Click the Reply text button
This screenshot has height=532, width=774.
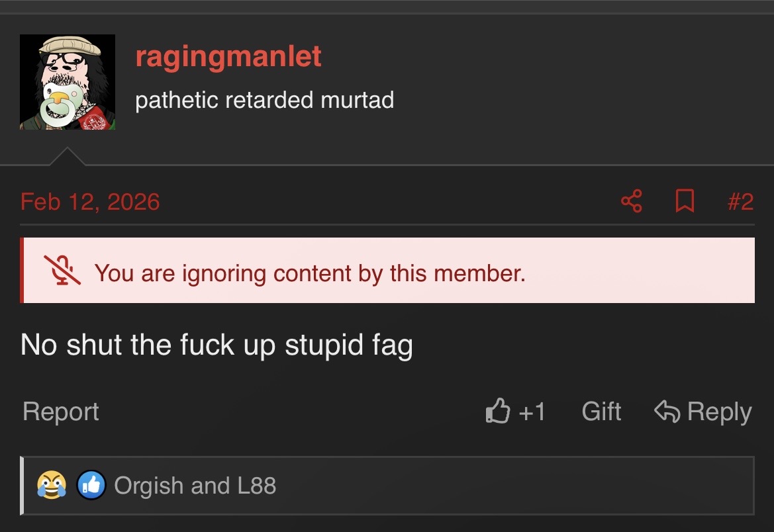[x=719, y=412]
